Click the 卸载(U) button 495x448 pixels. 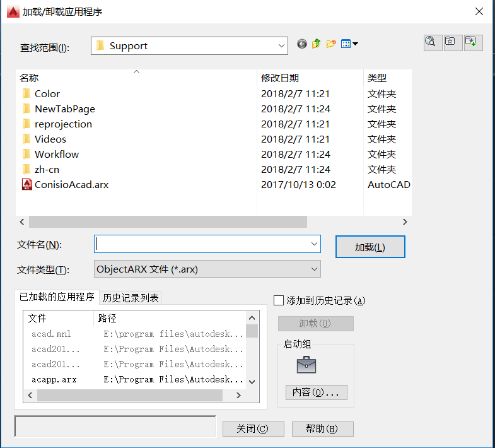[x=315, y=324]
